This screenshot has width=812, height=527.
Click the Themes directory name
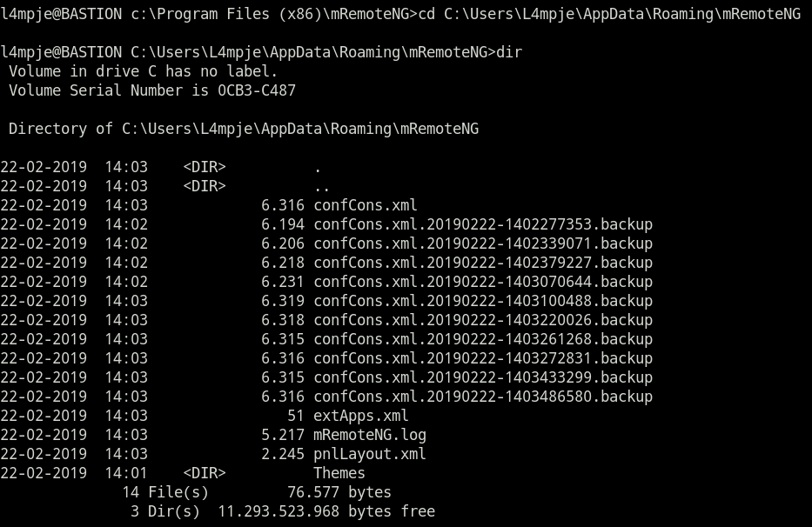pos(339,473)
